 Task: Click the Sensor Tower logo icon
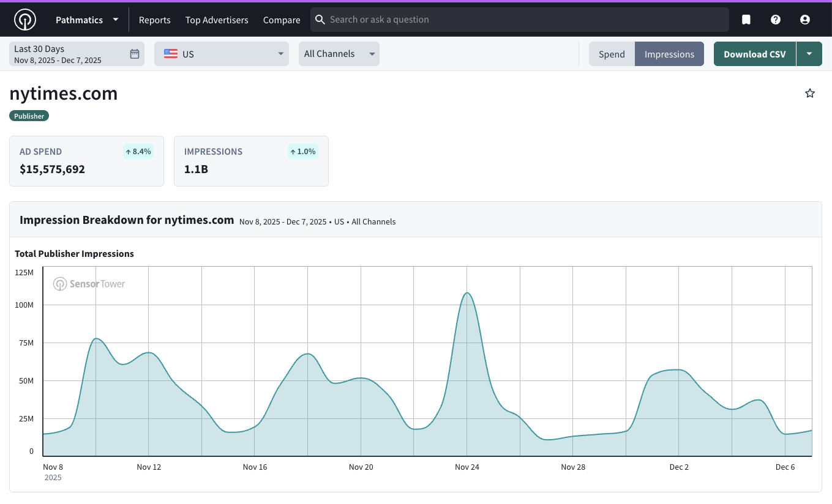click(x=25, y=20)
